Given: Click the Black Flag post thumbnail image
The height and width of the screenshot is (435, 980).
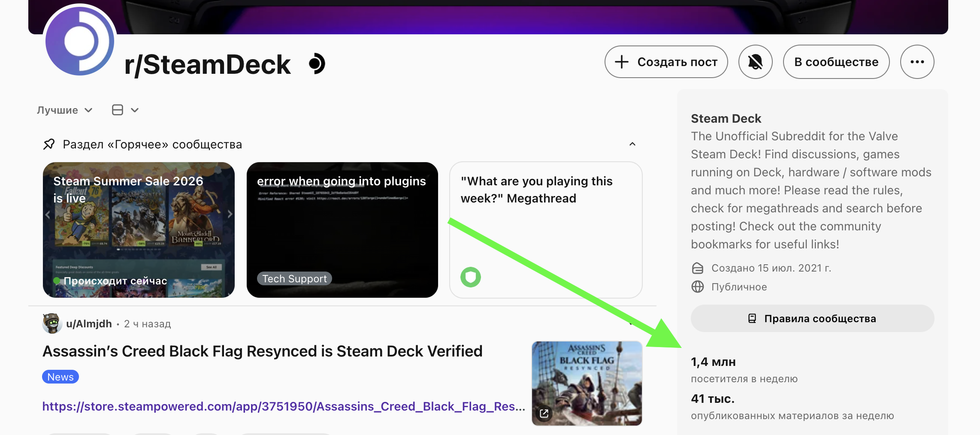Looking at the screenshot, I should coord(587,384).
